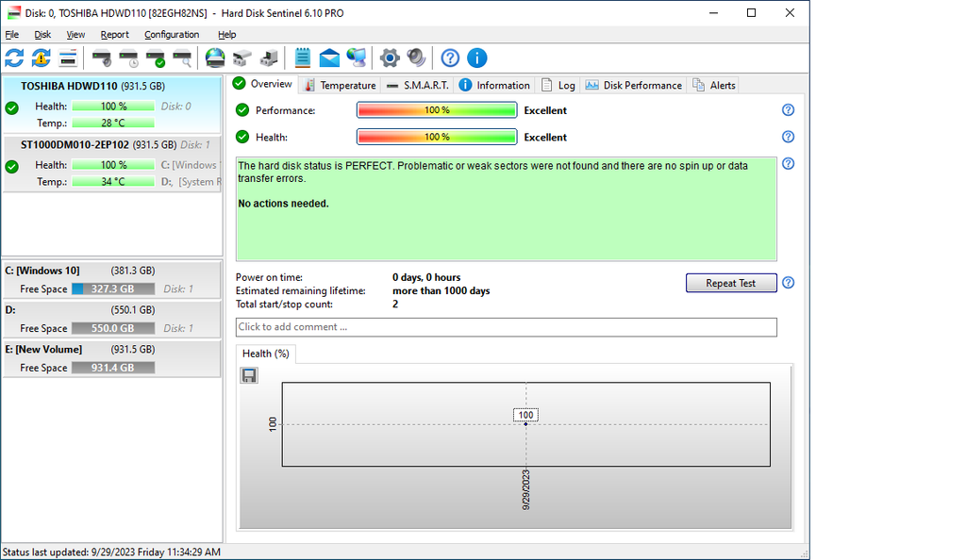Screen dimensions: 966x560
Task: Open the Disk menu
Action: coord(42,35)
